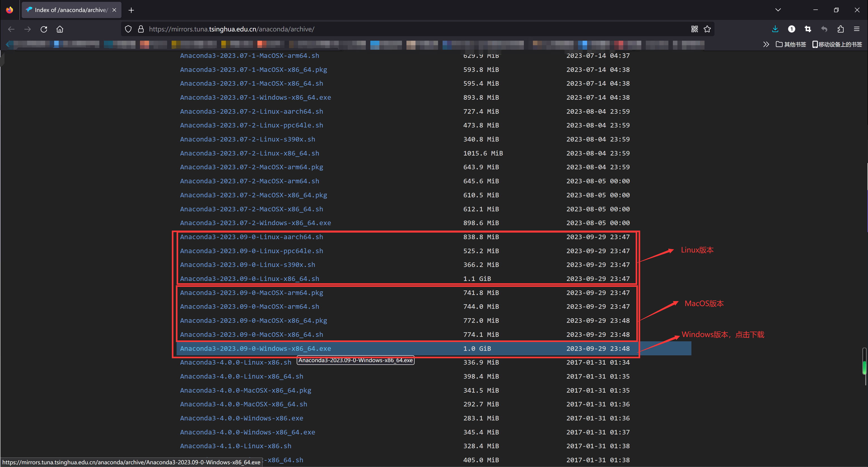This screenshot has height=467, width=868.
Task: Open Anaconda3-2023.07-2-Windows-x86_64.exe link
Action: click(255, 223)
